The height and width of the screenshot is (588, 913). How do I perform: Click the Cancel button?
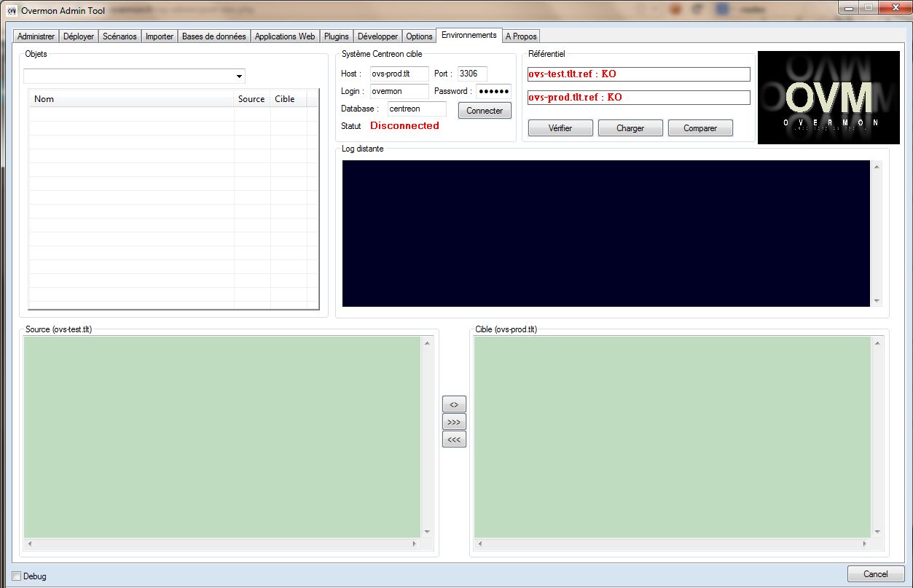pos(875,574)
